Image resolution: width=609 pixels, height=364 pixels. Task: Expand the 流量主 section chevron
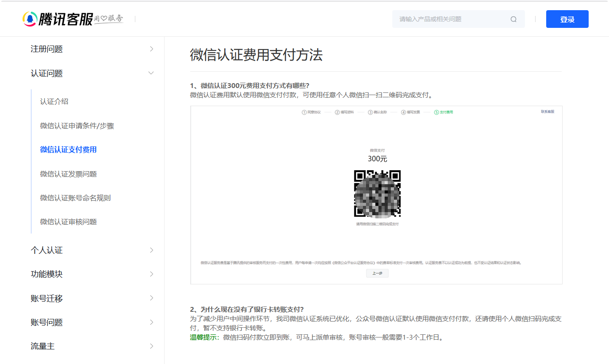tap(151, 346)
